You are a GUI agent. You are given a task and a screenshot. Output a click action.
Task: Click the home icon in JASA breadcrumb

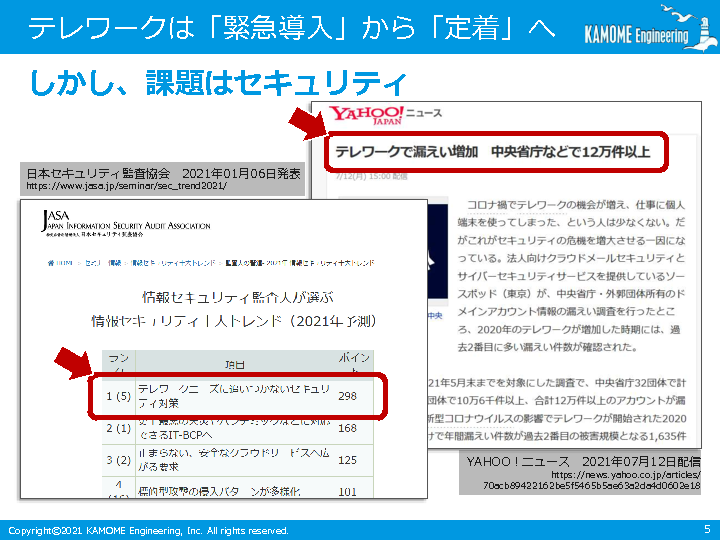tap(50, 262)
